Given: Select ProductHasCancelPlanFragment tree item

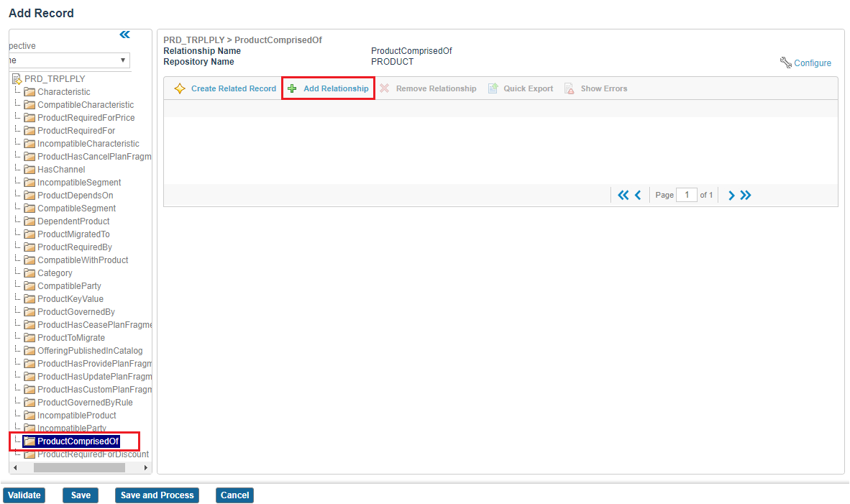Looking at the screenshot, I should coord(94,157).
